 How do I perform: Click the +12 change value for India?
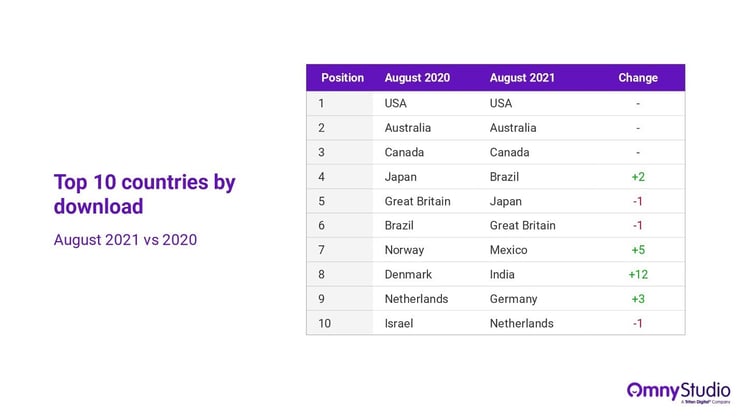638,274
